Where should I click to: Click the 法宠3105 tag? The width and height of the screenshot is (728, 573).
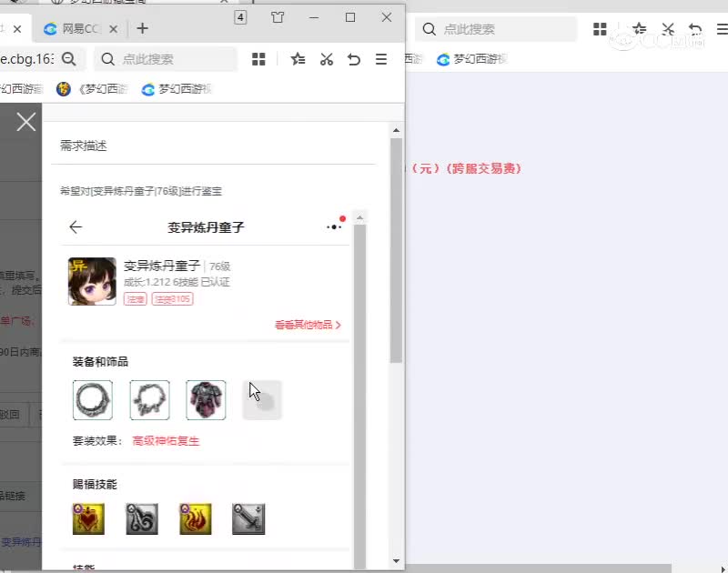[x=172, y=299]
